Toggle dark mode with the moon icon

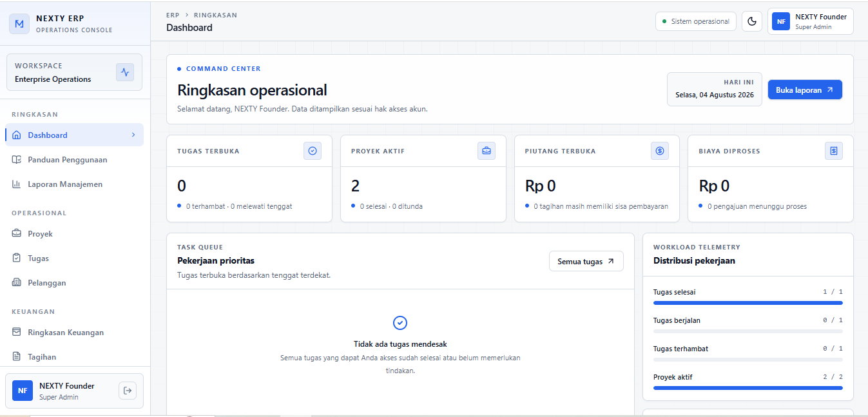752,21
